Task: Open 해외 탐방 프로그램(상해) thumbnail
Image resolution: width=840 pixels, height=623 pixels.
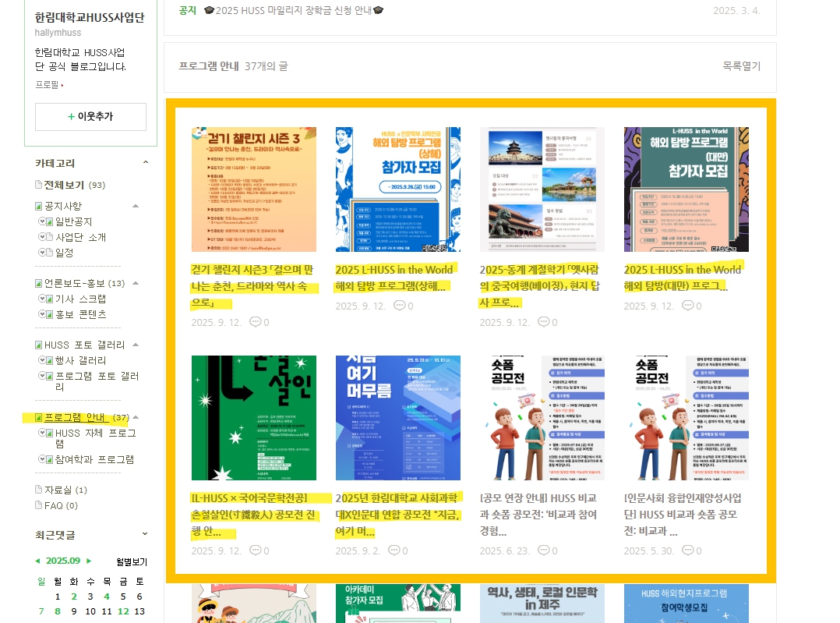Action: (x=398, y=189)
